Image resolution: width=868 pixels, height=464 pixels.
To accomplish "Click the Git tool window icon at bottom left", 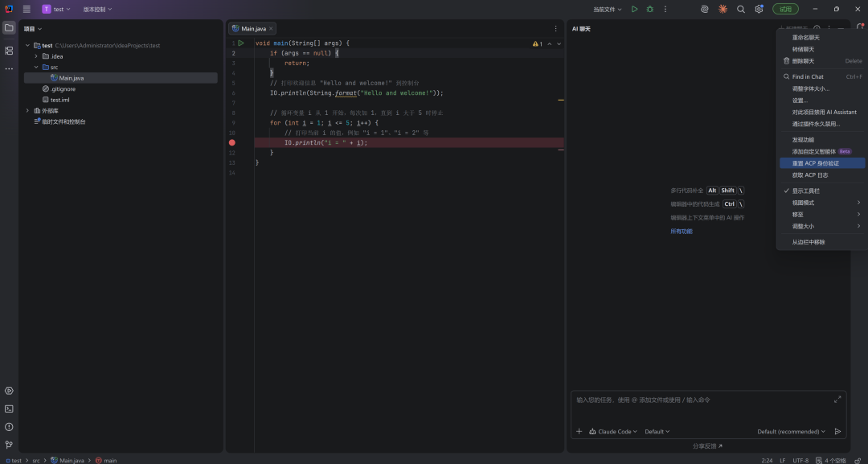I will click(x=9, y=444).
